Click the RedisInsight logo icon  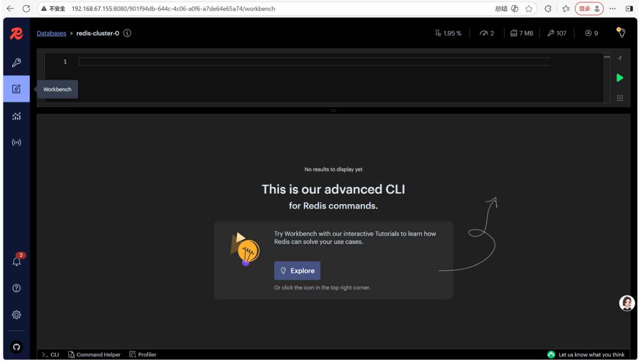16,33
